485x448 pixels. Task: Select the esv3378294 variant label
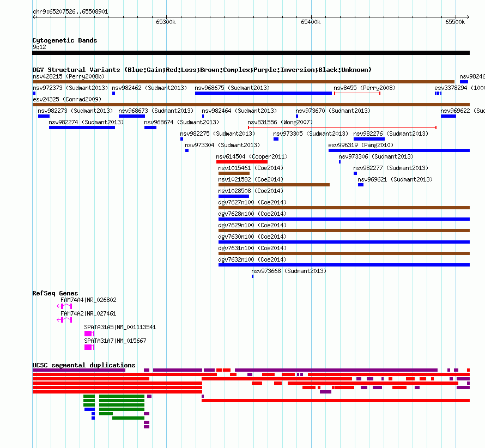(x=459, y=88)
